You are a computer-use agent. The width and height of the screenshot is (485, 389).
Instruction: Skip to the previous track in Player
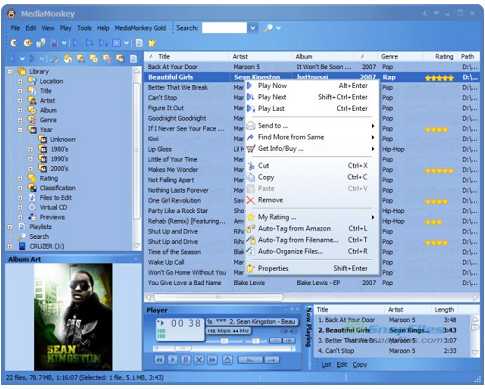tap(160, 360)
